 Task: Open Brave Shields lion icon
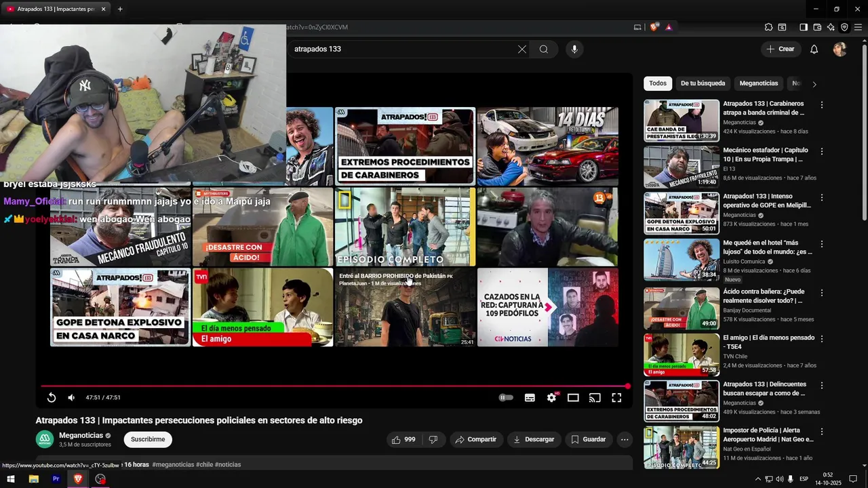coord(654,27)
